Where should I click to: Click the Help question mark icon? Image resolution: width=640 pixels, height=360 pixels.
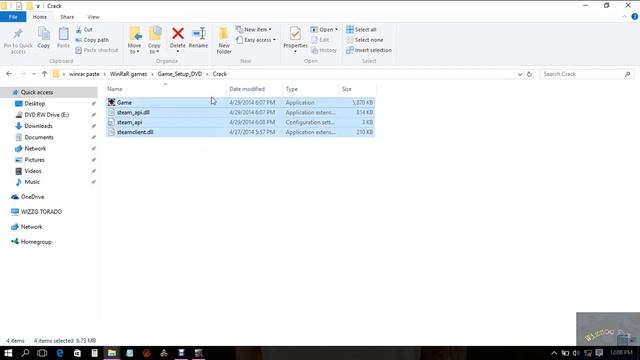click(x=635, y=17)
